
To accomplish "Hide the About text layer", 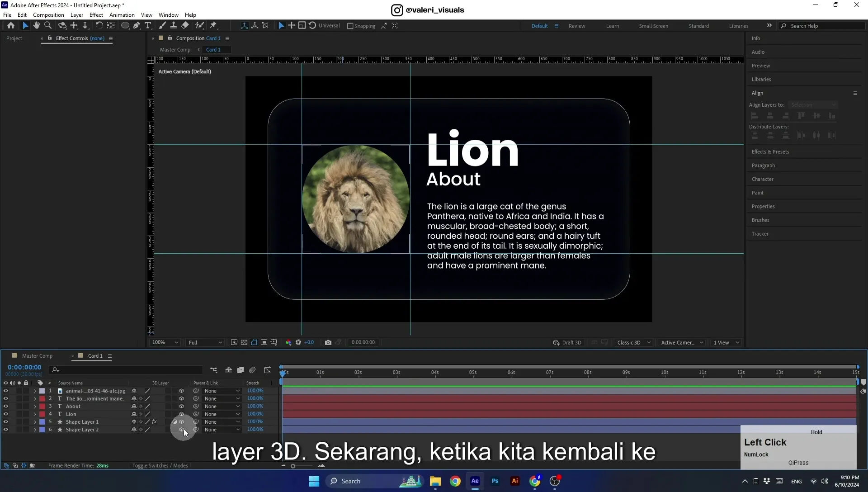I will (6, 407).
